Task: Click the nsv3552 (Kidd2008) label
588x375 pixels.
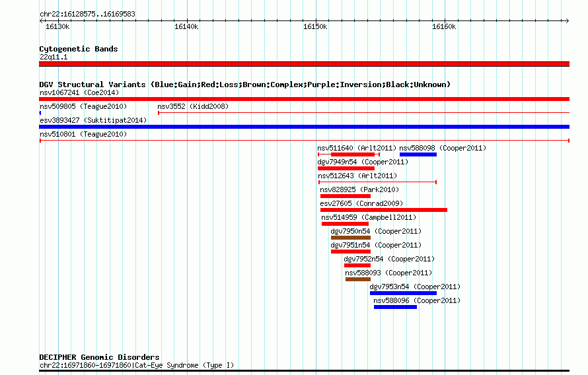Action: [x=193, y=106]
